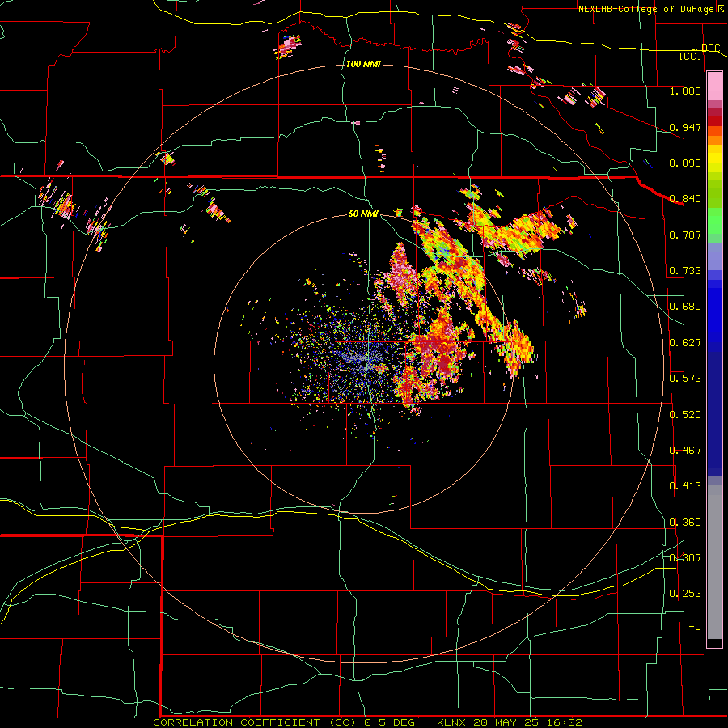Click the 1.000 scale value
The image size is (728, 728).
click(x=685, y=91)
